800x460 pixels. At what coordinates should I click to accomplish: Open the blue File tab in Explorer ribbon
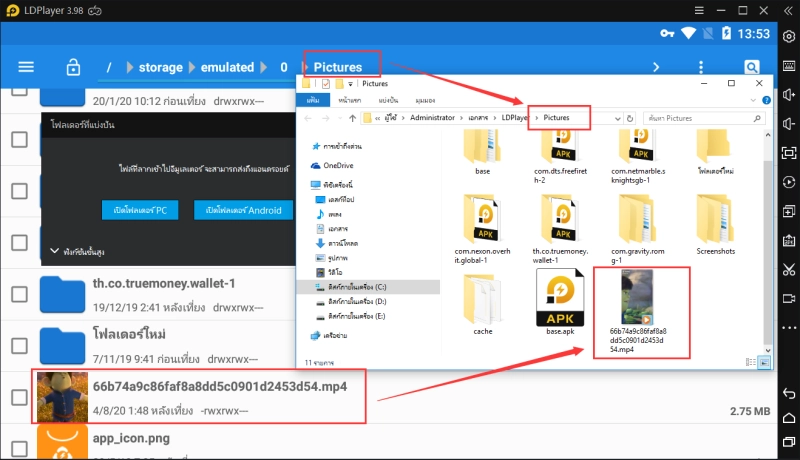(x=312, y=101)
